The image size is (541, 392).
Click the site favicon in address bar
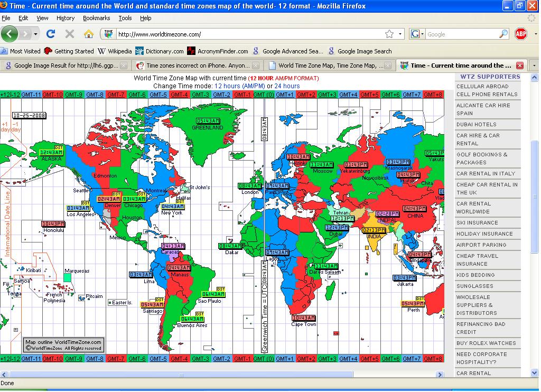[109, 34]
